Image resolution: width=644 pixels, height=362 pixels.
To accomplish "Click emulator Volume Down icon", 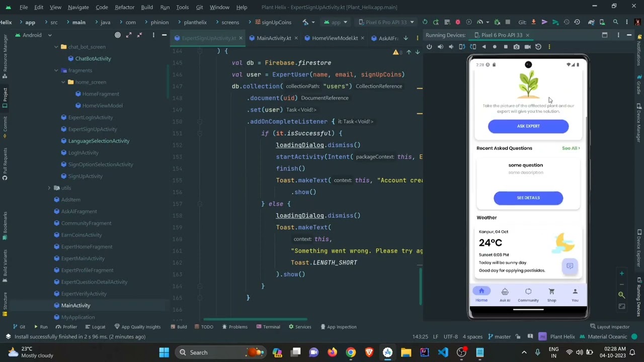I will pyautogui.click(x=451, y=47).
